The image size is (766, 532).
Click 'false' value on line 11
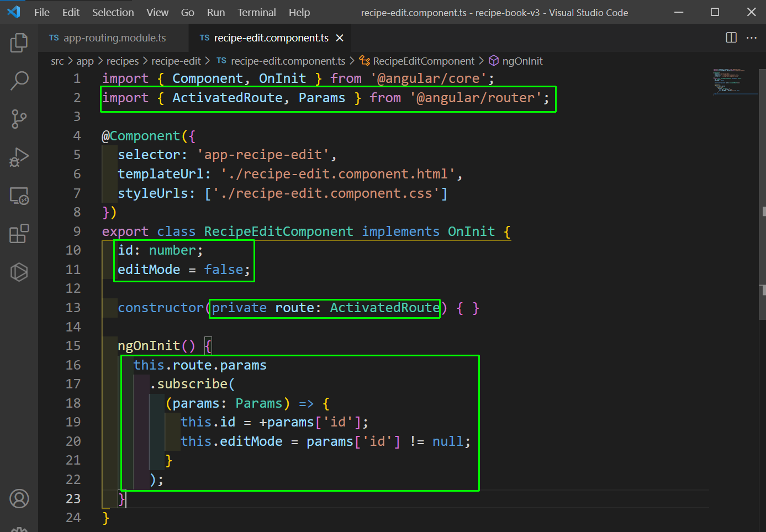click(224, 270)
